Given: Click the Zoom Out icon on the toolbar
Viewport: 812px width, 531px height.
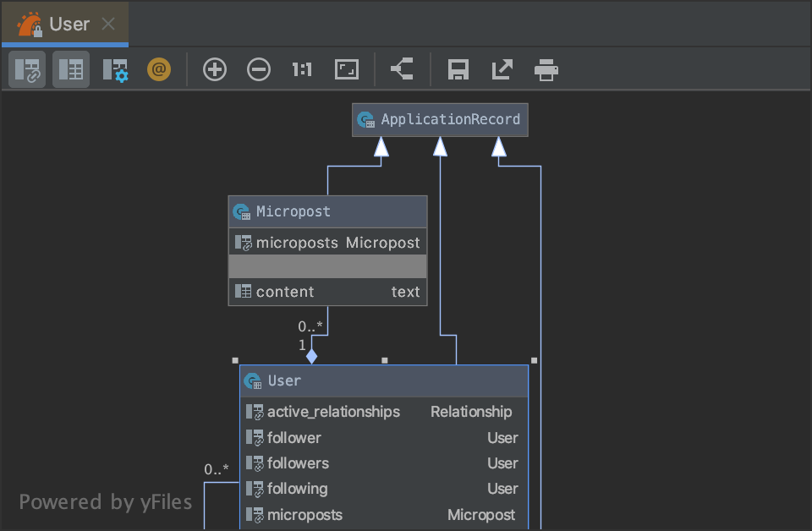Looking at the screenshot, I should [259, 69].
